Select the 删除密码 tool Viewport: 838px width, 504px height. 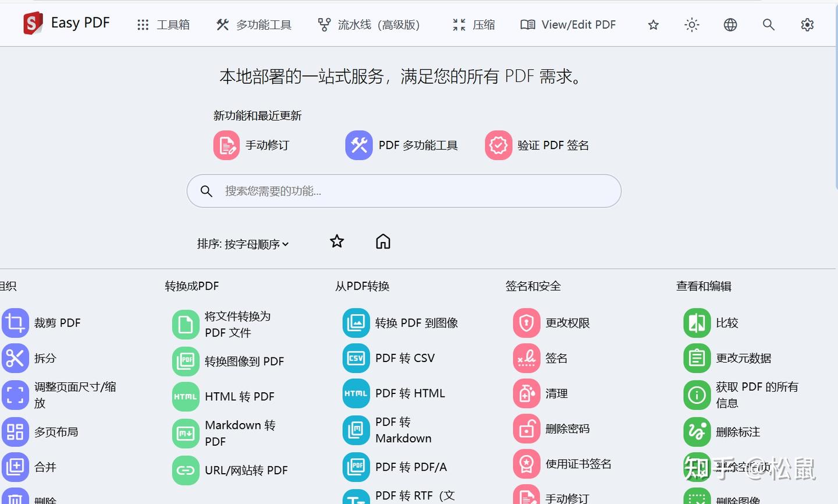pyautogui.click(x=568, y=428)
